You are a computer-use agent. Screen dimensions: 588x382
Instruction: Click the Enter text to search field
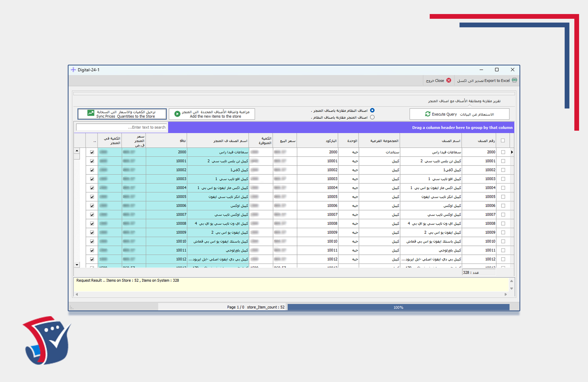coord(121,127)
